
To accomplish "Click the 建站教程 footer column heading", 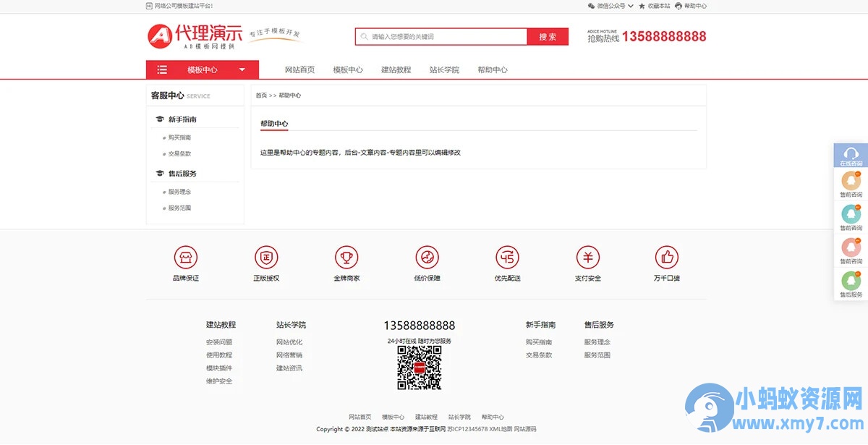I will pyautogui.click(x=221, y=325).
